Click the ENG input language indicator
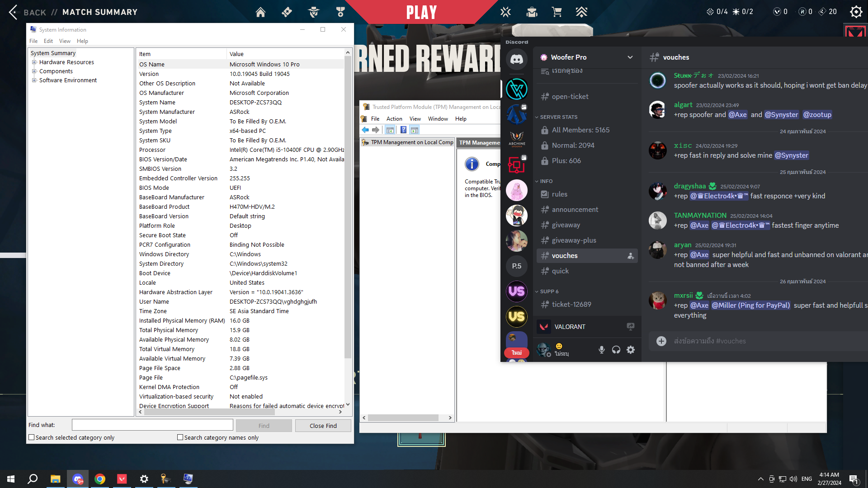Screen dimensions: 868x488 click(807, 479)
